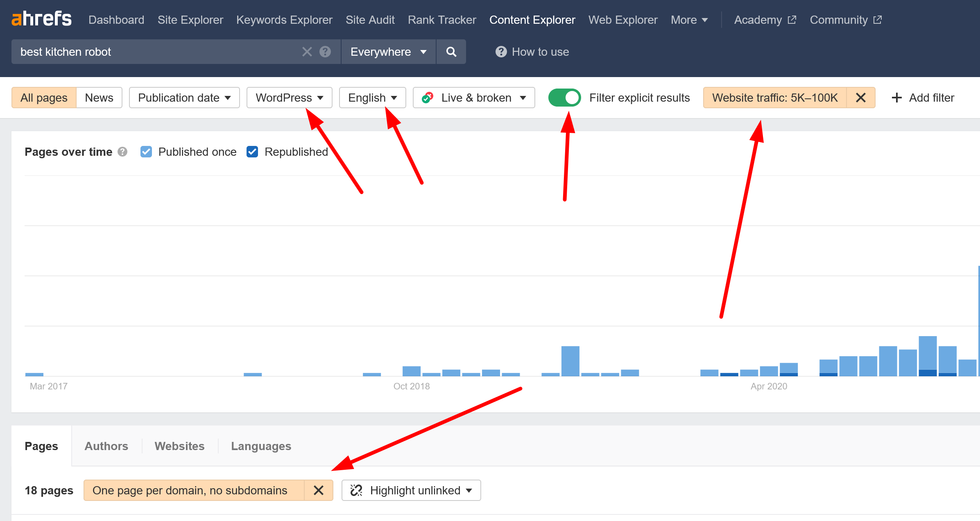The height and width of the screenshot is (521, 980).
Task: Open the Everywhere search scope dropdown
Action: [388, 52]
